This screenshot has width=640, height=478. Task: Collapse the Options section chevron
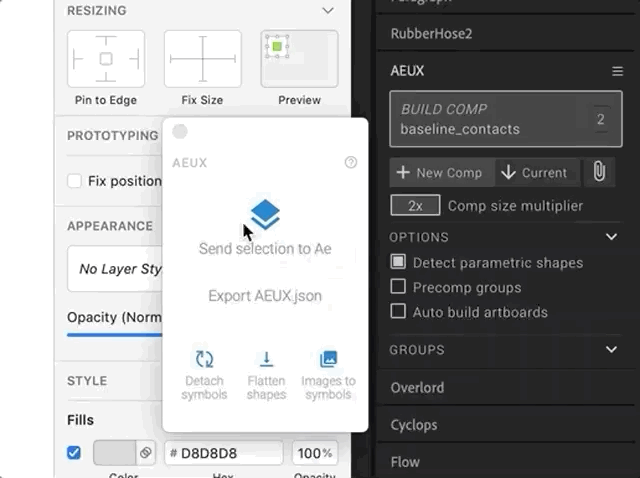612,237
